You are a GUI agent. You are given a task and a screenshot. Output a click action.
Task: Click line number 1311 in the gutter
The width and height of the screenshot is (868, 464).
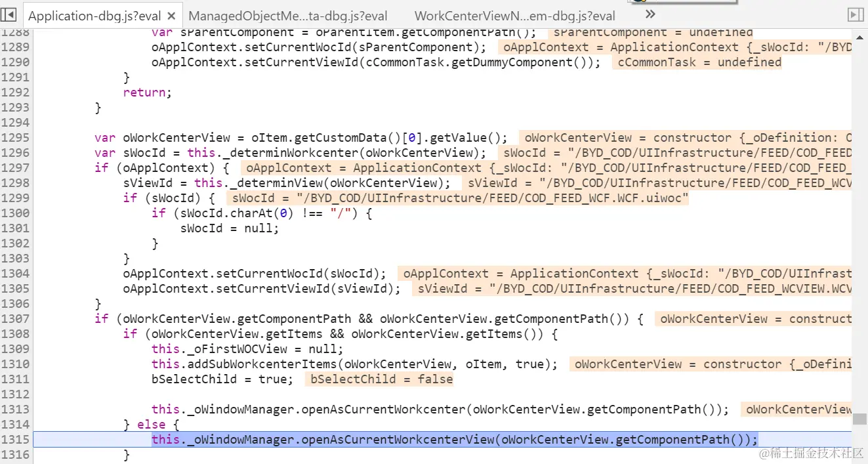15,379
